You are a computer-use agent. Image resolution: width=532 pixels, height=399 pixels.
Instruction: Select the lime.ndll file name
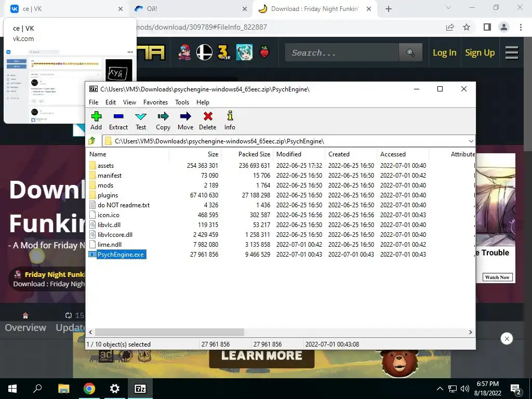pos(110,245)
